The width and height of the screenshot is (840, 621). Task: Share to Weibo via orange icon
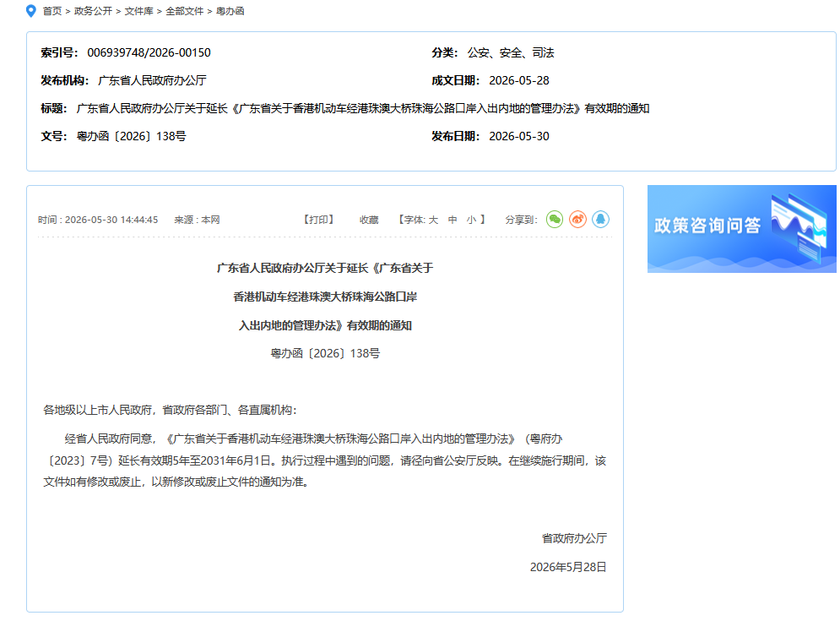pos(577,220)
